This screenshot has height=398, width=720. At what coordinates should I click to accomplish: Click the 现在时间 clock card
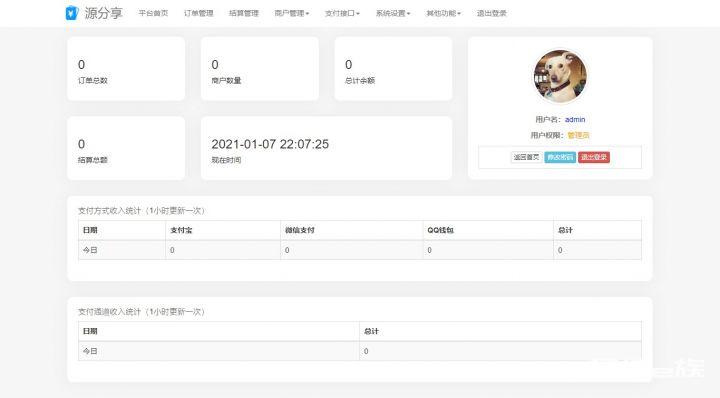[x=326, y=148]
